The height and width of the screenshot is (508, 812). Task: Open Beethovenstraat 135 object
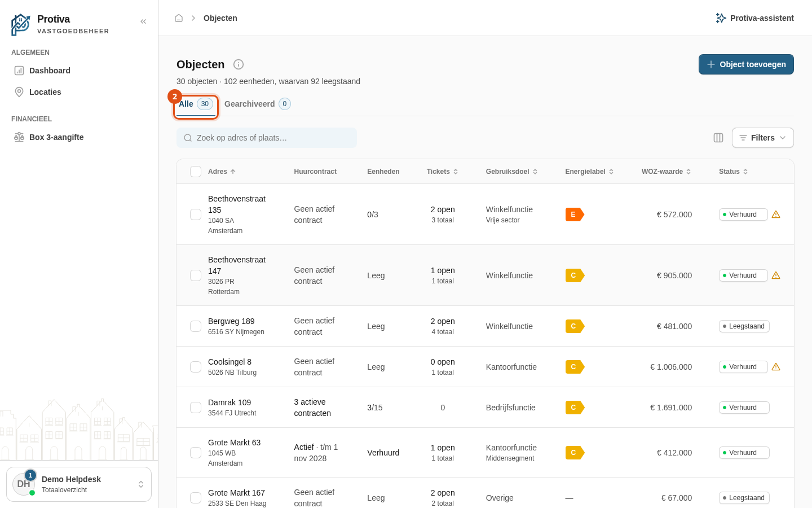[237, 204]
